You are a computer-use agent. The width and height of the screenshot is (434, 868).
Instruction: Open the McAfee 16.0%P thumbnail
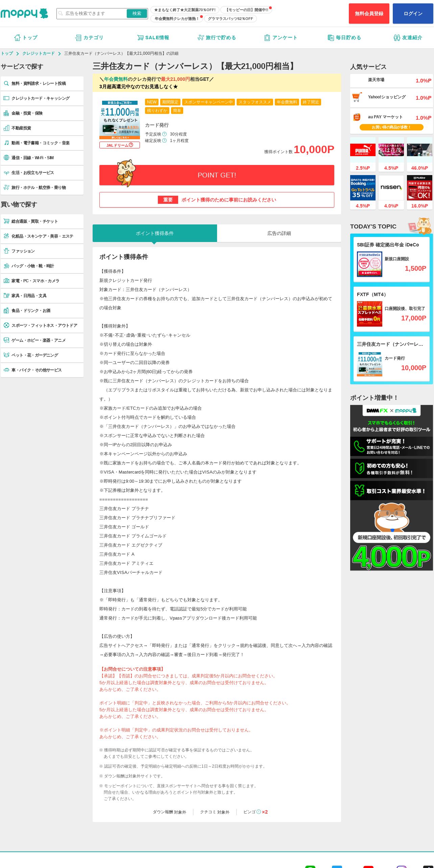pos(419,192)
